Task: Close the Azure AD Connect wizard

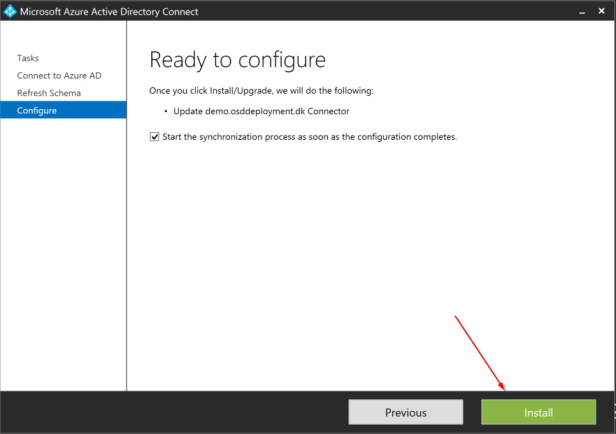Action: coord(602,12)
